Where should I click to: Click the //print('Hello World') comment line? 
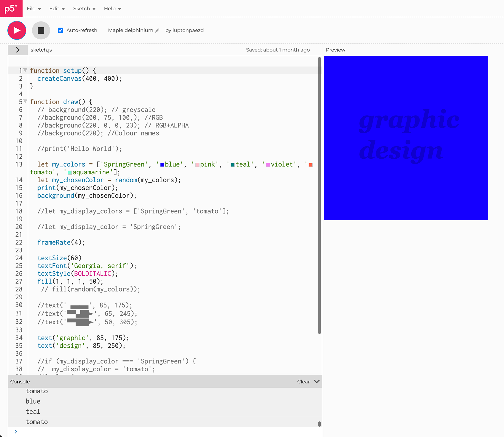pos(80,149)
